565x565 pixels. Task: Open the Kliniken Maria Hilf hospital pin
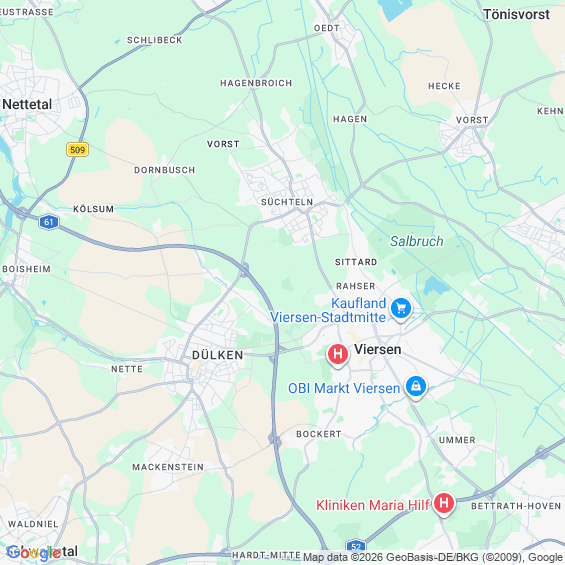click(444, 504)
